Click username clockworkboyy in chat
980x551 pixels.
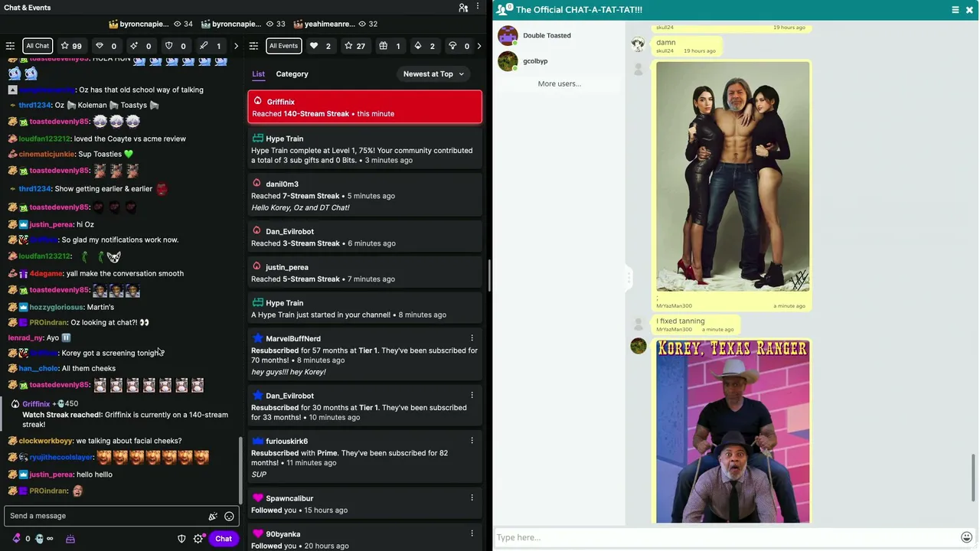(46, 441)
